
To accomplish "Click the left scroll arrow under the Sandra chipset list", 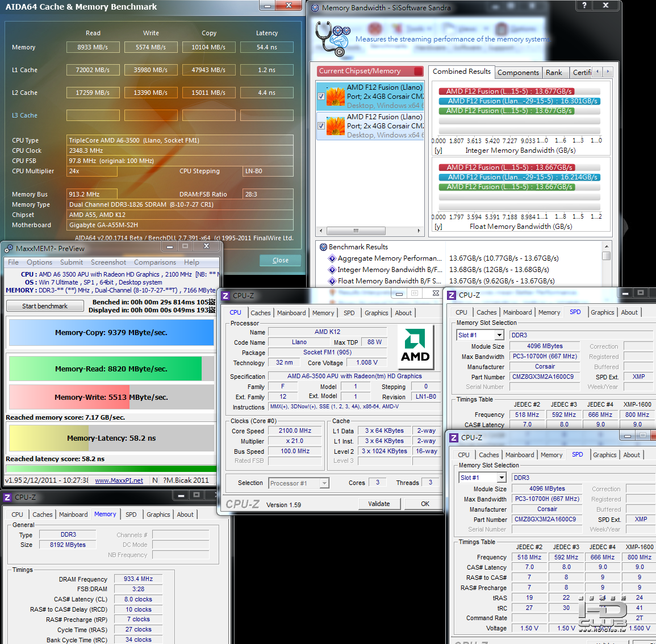I will point(321,231).
